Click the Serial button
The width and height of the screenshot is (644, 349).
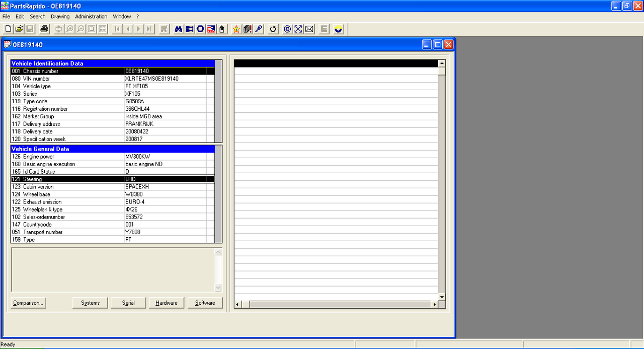click(x=128, y=303)
